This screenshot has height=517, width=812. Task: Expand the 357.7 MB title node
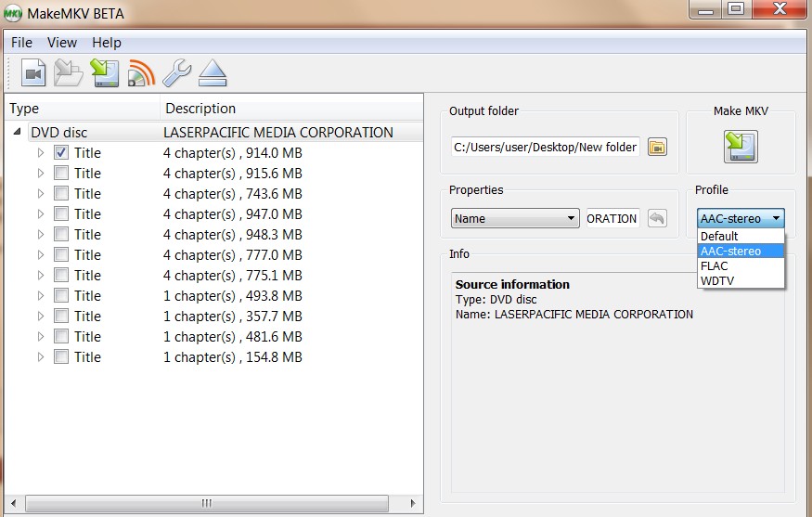(x=41, y=316)
